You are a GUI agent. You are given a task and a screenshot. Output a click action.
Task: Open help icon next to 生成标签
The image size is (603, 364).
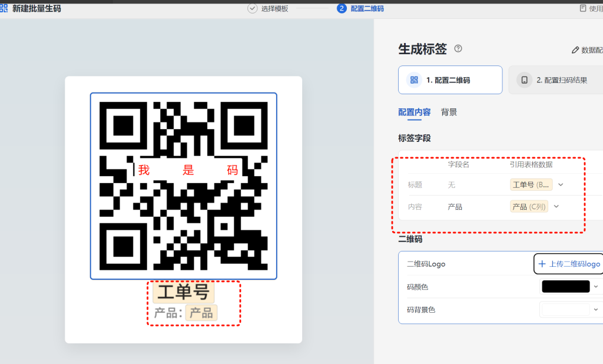pos(458,48)
